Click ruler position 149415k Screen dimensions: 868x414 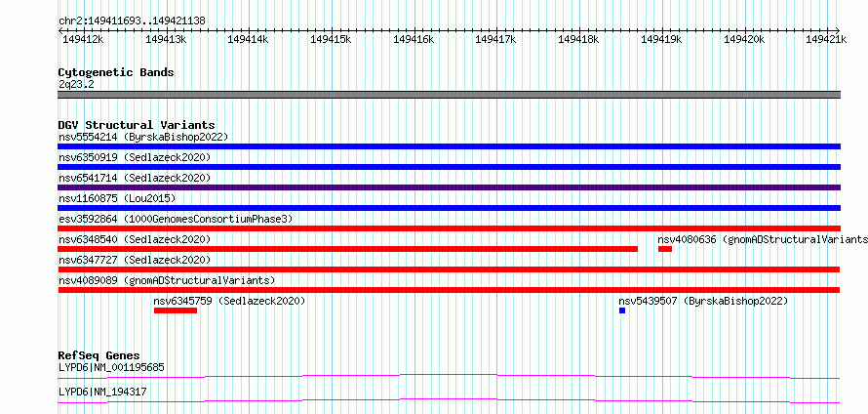(x=331, y=39)
